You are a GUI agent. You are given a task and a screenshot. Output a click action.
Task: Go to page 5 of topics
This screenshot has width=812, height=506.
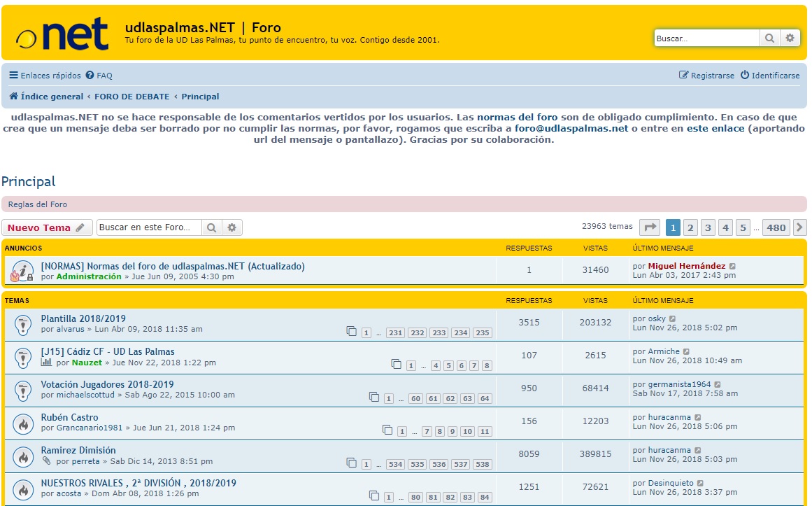coord(743,227)
